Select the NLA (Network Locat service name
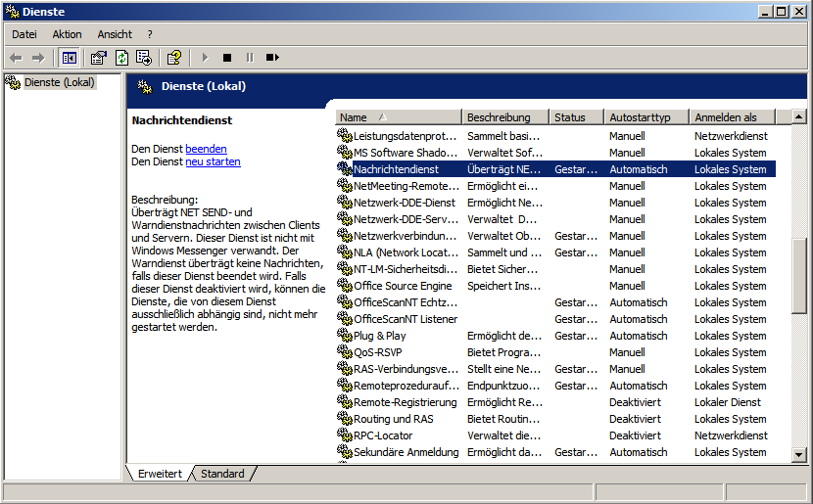813x504 pixels. [x=406, y=252]
